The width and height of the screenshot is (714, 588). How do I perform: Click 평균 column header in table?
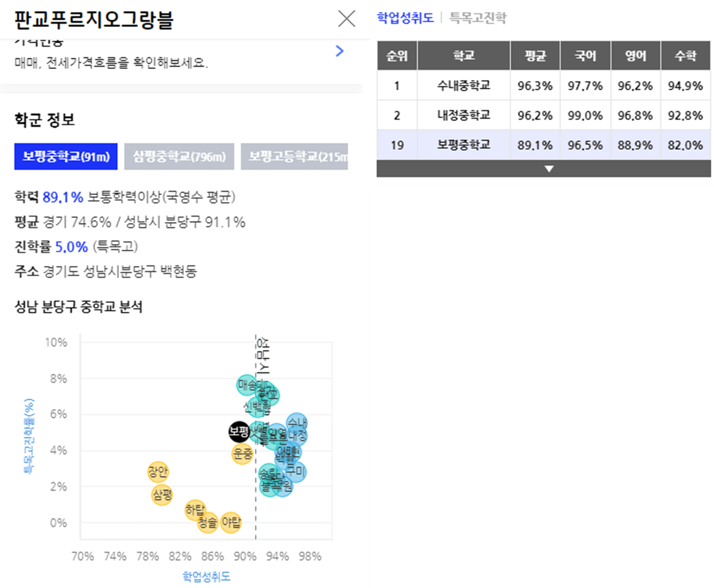(535, 56)
